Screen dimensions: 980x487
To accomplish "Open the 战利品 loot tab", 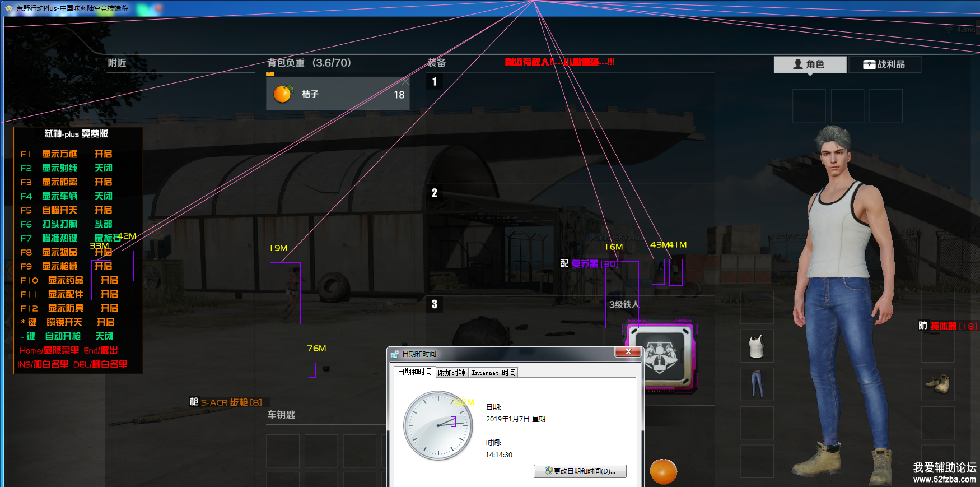I will tap(884, 64).
